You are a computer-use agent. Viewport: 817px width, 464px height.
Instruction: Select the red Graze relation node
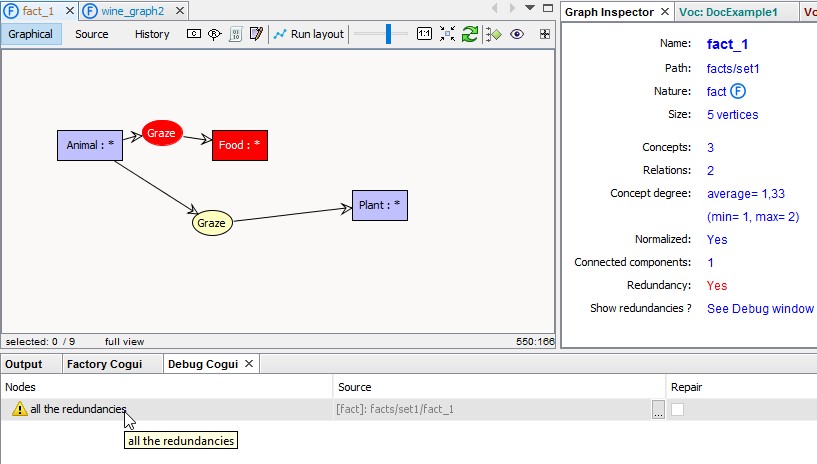162,133
